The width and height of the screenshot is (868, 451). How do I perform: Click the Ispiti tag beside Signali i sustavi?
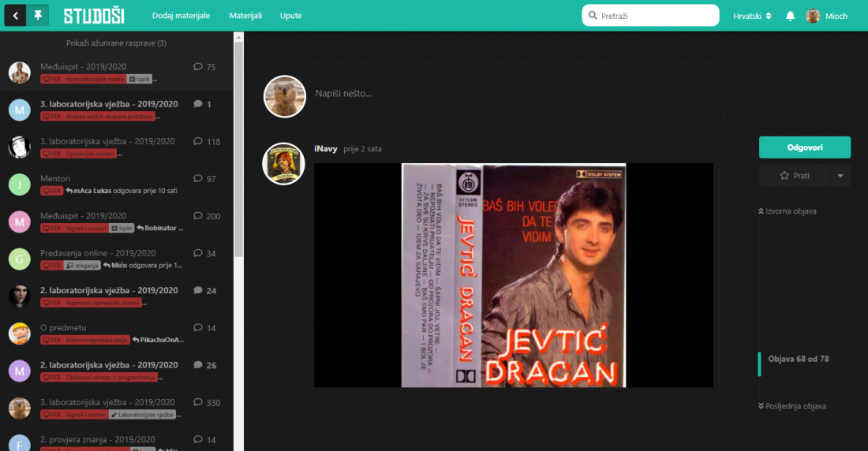click(122, 228)
